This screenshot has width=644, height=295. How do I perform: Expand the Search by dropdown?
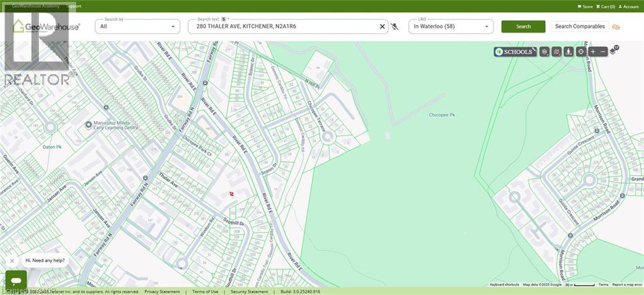(138, 26)
